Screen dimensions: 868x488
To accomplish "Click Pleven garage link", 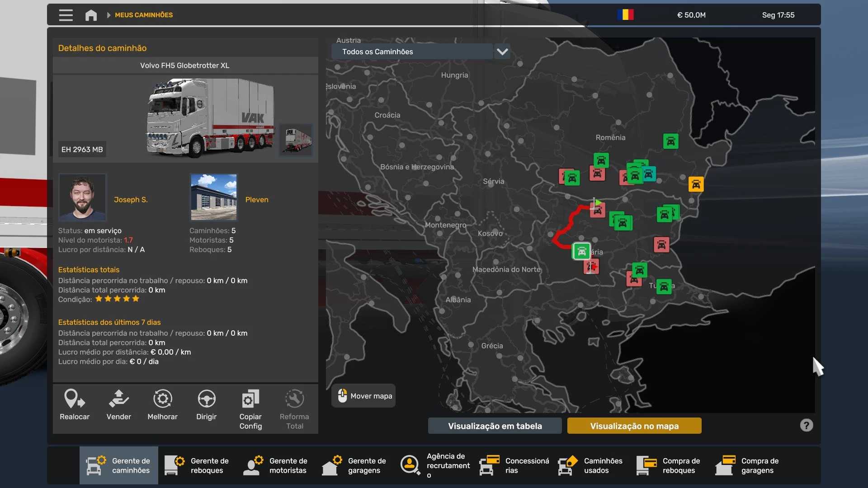I will pyautogui.click(x=256, y=199).
